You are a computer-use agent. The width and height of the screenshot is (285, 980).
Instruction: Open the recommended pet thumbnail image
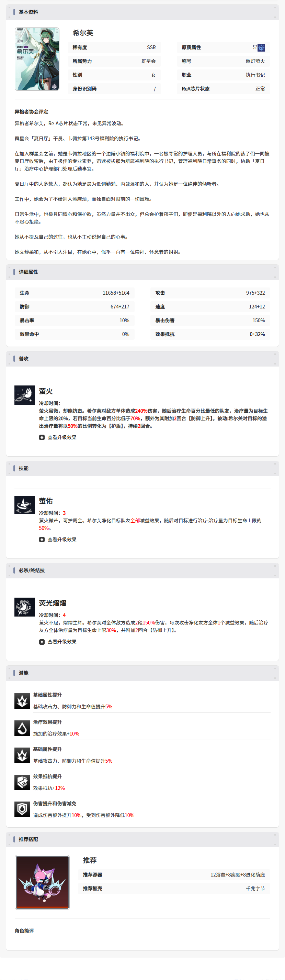42,882
